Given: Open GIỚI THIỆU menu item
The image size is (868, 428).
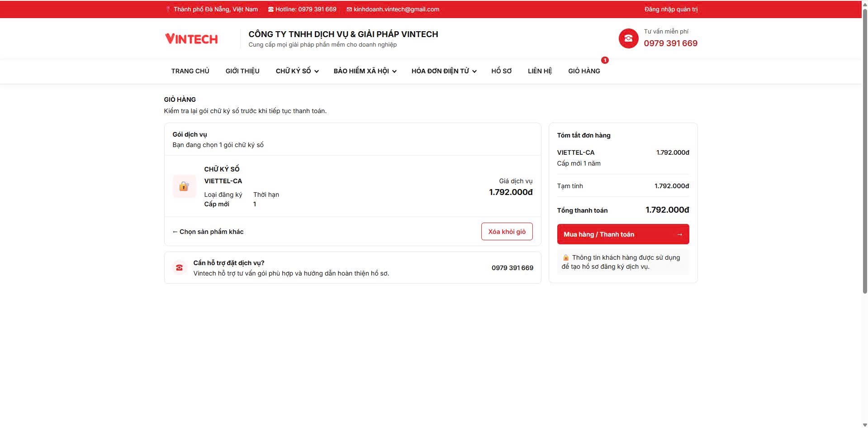Looking at the screenshot, I should 242,71.
